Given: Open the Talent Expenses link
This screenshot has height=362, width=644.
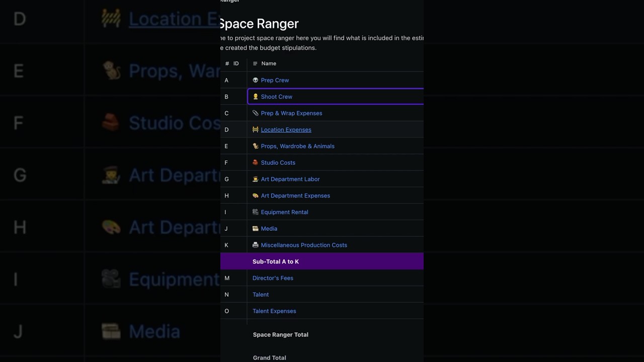Looking at the screenshot, I should (274, 311).
